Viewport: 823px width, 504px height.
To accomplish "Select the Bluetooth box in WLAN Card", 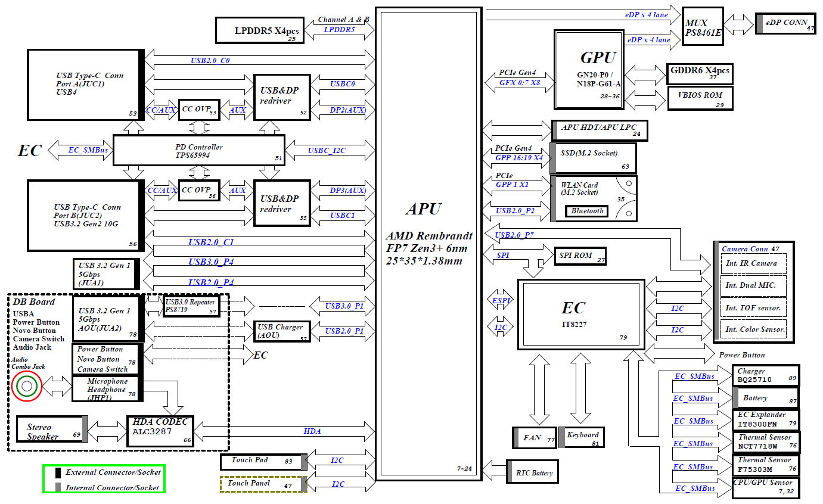I will click(587, 211).
